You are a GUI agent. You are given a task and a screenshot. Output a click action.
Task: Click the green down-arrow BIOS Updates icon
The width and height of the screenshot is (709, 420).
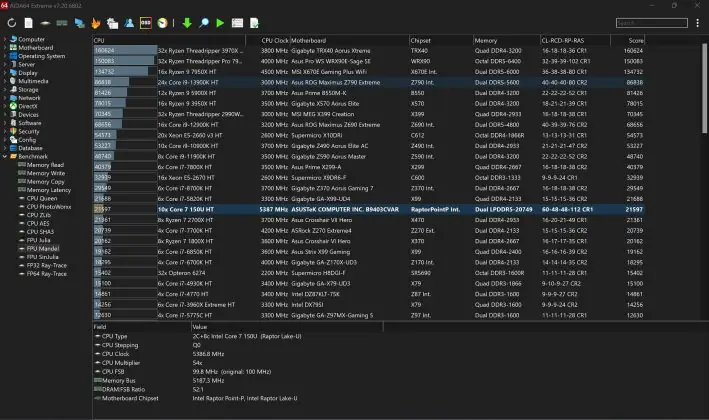pyautogui.click(x=187, y=23)
